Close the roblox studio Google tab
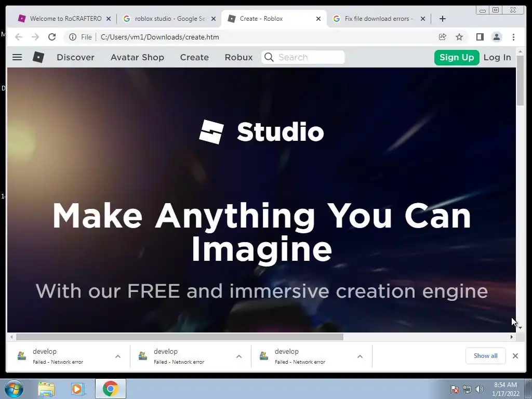The width and height of the screenshot is (532, 399). 214,19
